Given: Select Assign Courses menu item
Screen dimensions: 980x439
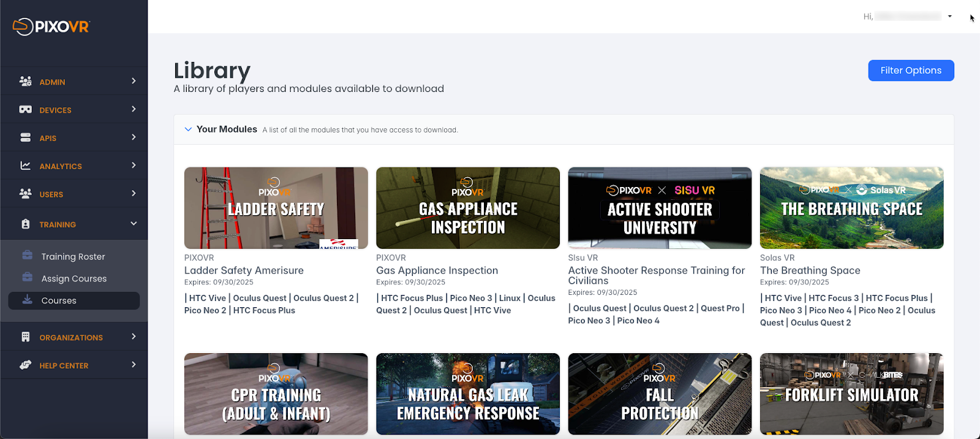Looking at the screenshot, I should [x=73, y=279].
